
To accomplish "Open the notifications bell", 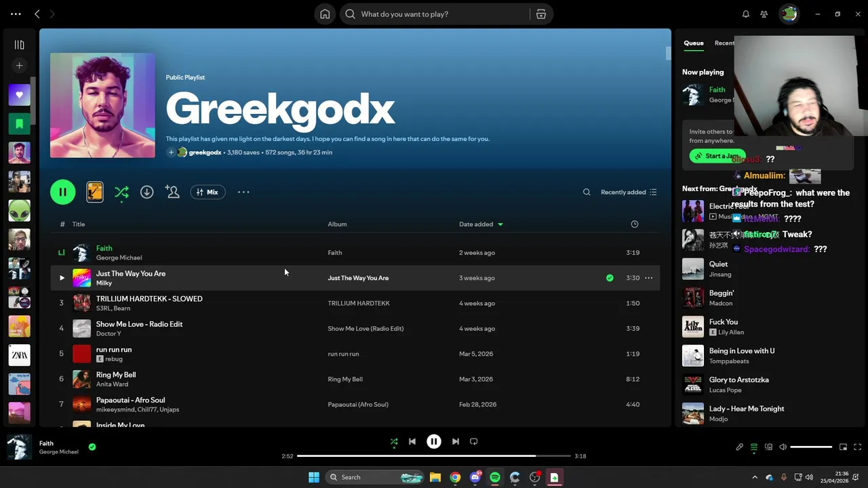I will tap(746, 14).
